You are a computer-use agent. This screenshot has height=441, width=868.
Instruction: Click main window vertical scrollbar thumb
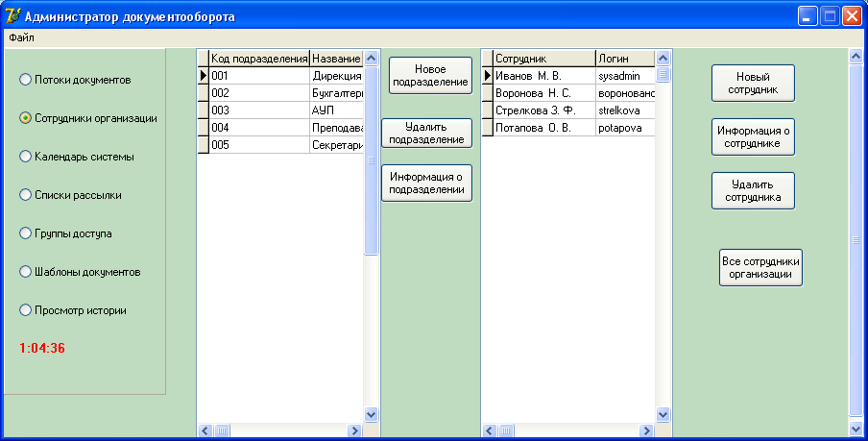pyautogui.click(x=856, y=240)
